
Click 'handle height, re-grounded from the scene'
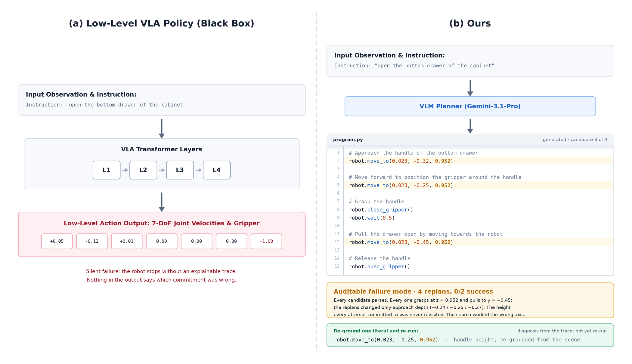(x=517, y=340)
